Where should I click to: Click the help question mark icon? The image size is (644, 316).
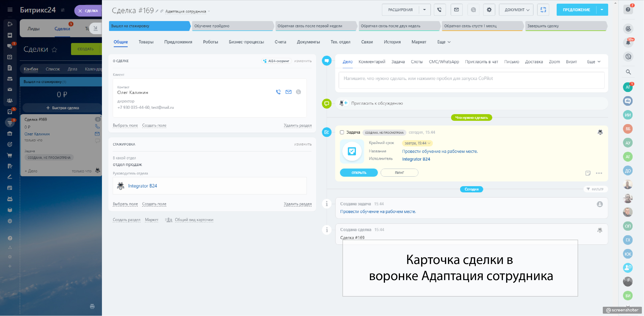(x=628, y=9)
